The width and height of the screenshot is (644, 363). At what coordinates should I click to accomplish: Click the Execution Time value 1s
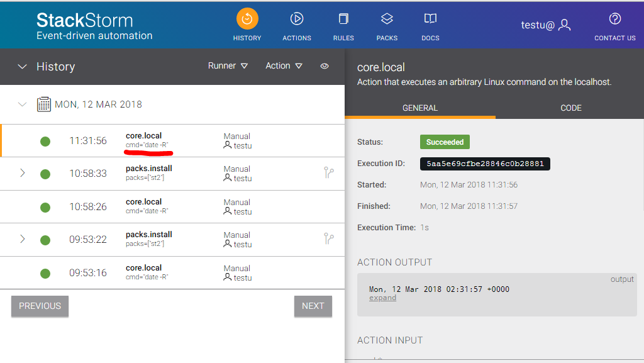425,228
